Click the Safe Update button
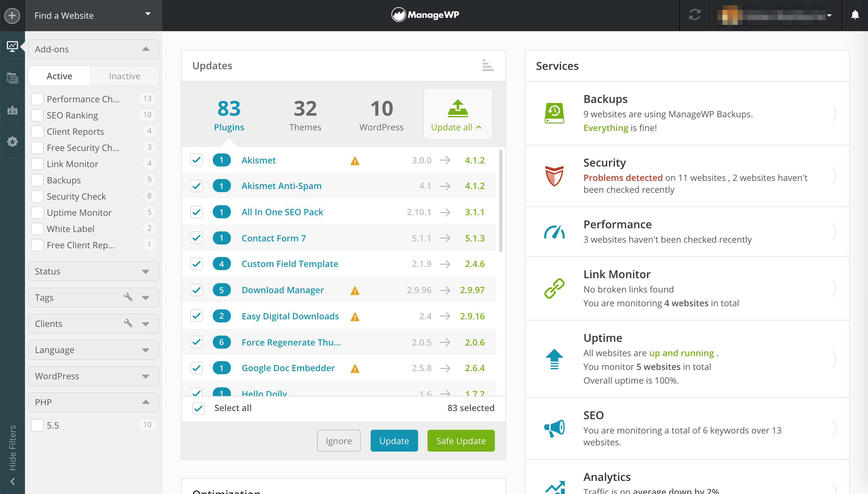 tap(461, 441)
